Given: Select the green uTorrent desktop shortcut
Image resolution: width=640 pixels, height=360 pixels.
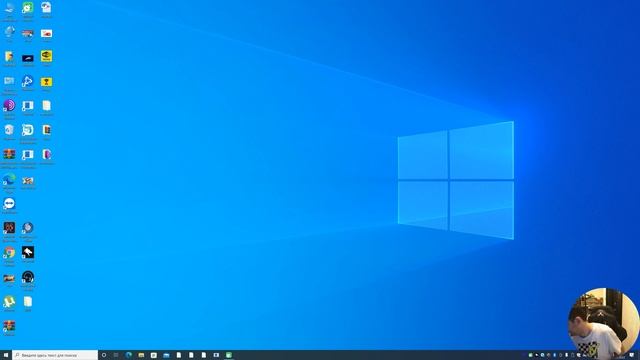Looking at the screenshot, I should pyautogui.click(x=9, y=302).
